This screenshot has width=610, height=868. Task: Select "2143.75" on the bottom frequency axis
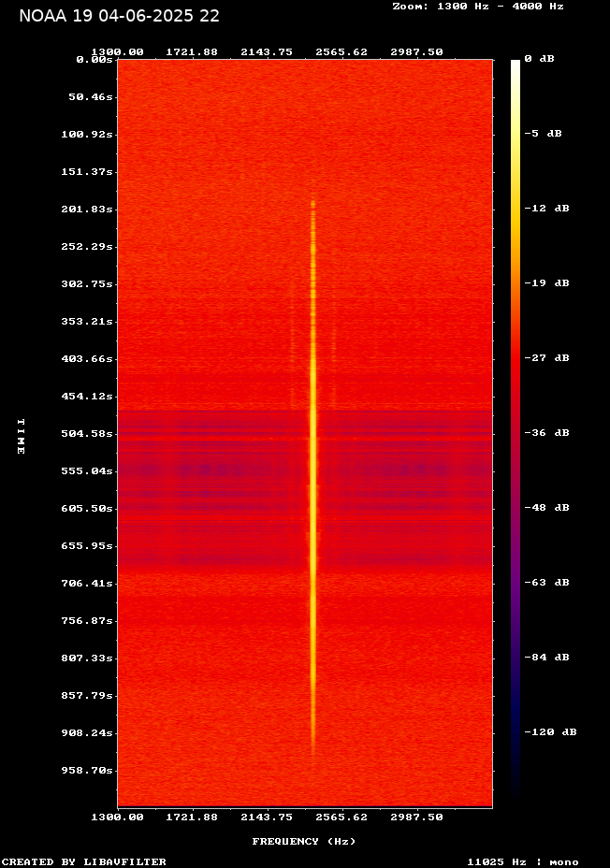coord(267,817)
